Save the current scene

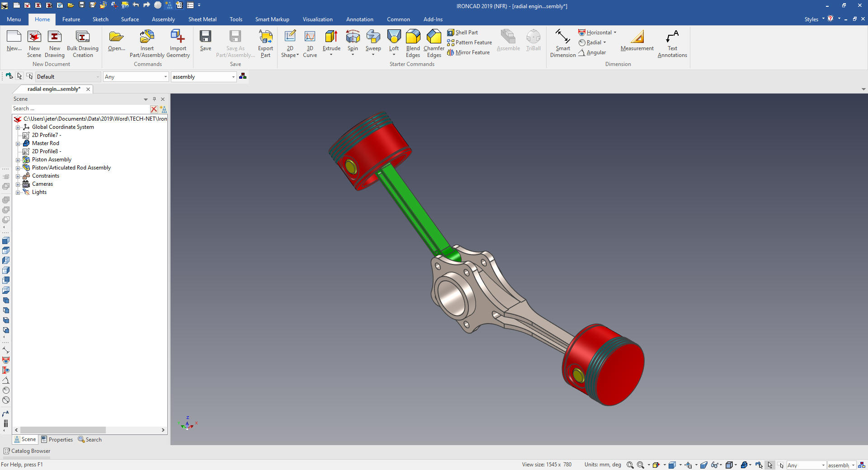206,41
